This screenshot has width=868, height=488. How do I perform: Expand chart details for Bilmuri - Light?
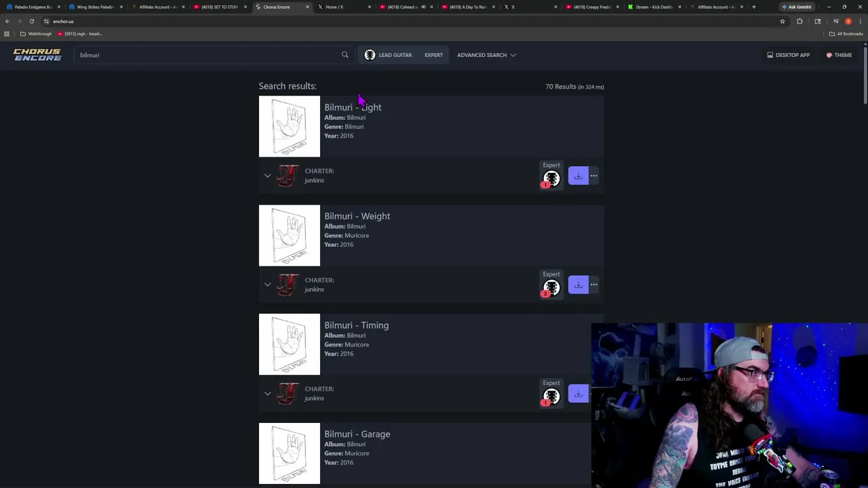point(267,176)
